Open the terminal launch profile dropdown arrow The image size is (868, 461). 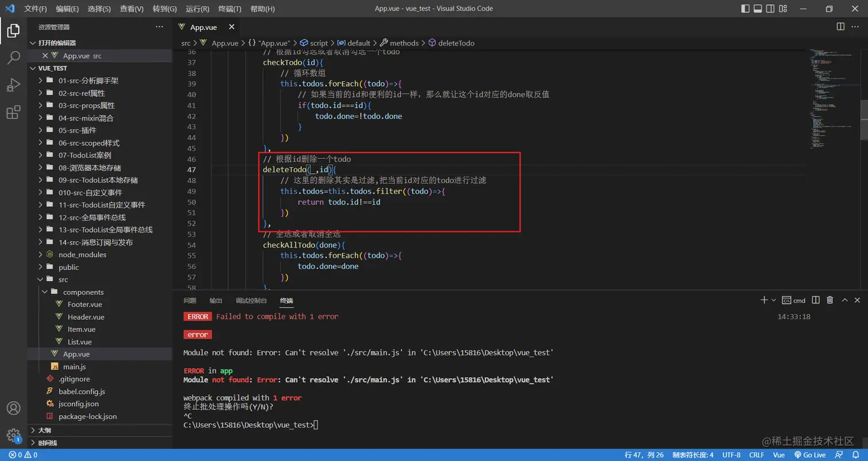(x=774, y=300)
